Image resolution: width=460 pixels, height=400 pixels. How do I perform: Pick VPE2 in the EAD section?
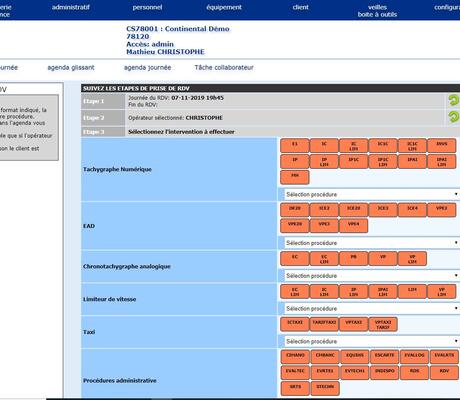[442, 210]
